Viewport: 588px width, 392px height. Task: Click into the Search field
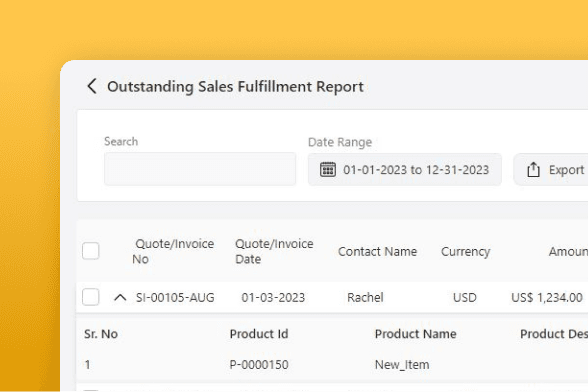(200, 169)
